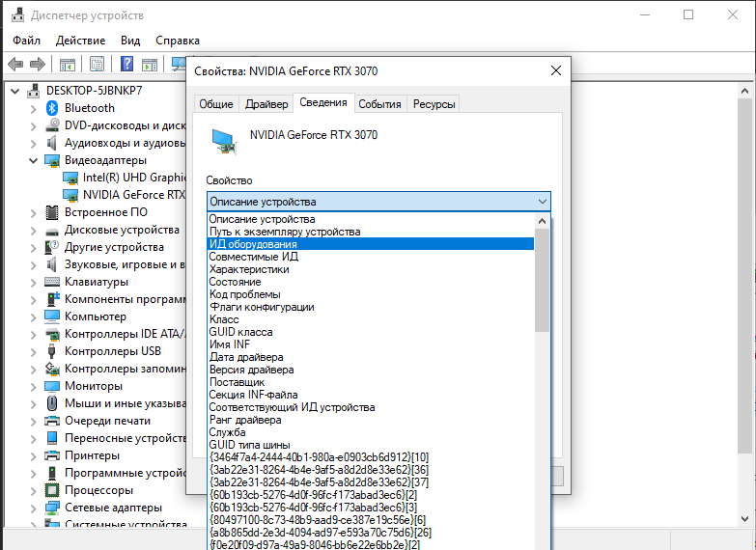
Task: Click the show/hide console tree icon
Action: (x=68, y=65)
